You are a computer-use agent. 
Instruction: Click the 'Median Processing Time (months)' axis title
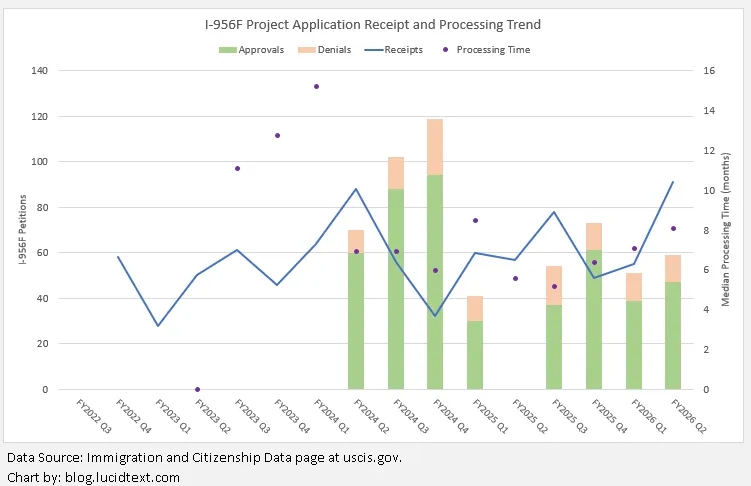[725, 229]
